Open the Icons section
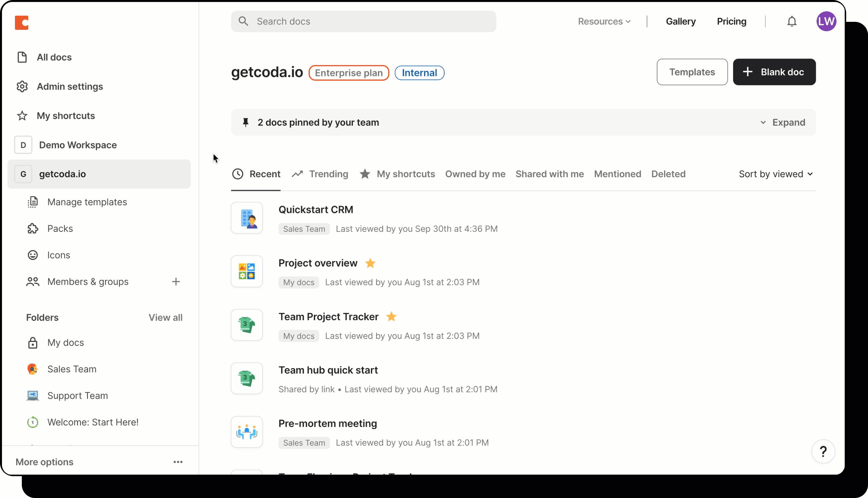The width and height of the screenshot is (868, 498). (x=59, y=255)
